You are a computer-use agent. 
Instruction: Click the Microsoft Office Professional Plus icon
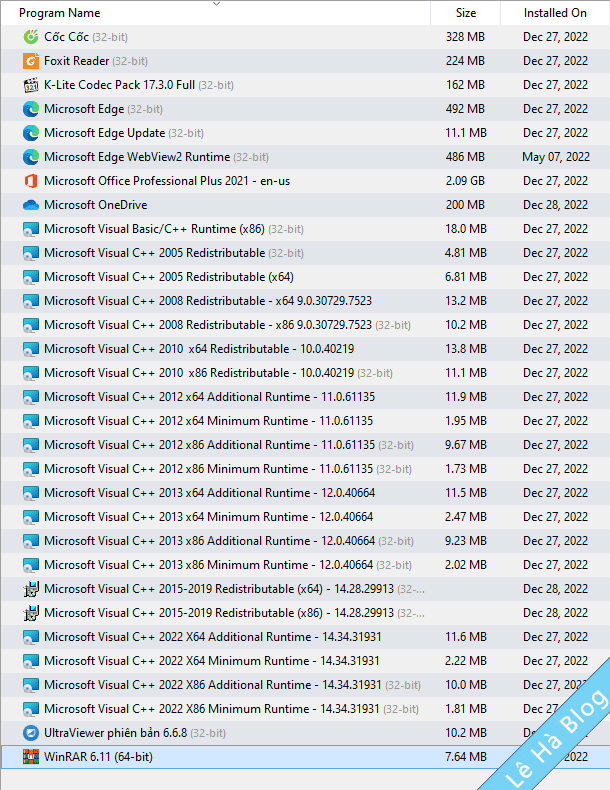coord(31,181)
